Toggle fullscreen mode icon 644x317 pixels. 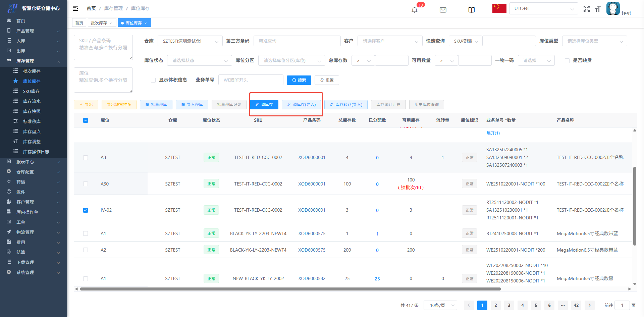click(x=586, y=9)
